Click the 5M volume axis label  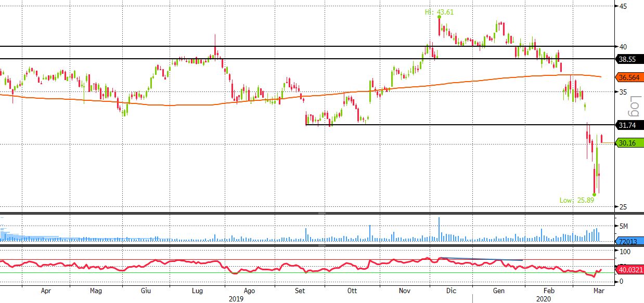[x=623, y=226]
